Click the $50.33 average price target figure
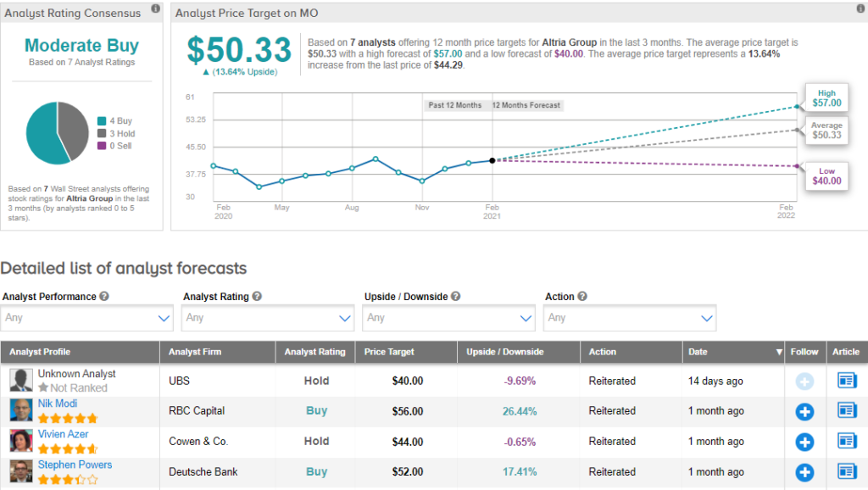Viewport: 868px width, 490px height. pos(239,50)
